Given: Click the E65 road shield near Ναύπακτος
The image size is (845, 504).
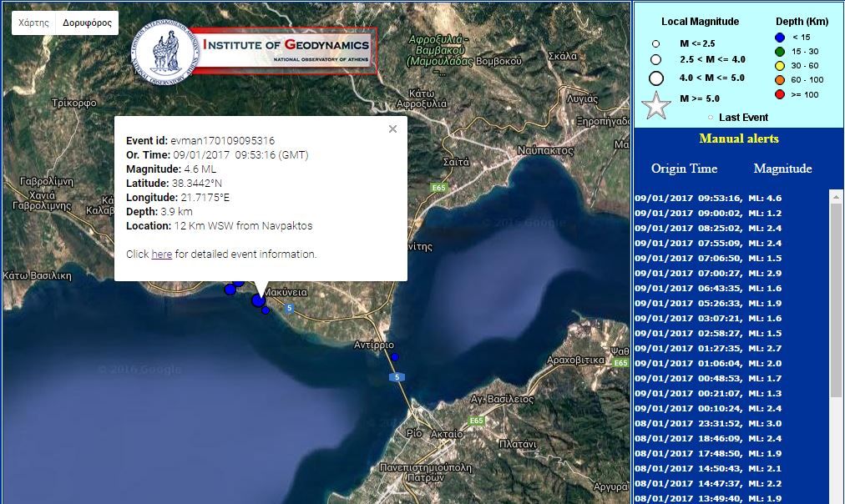Looking at the screenshot, I should pos(439,188).
